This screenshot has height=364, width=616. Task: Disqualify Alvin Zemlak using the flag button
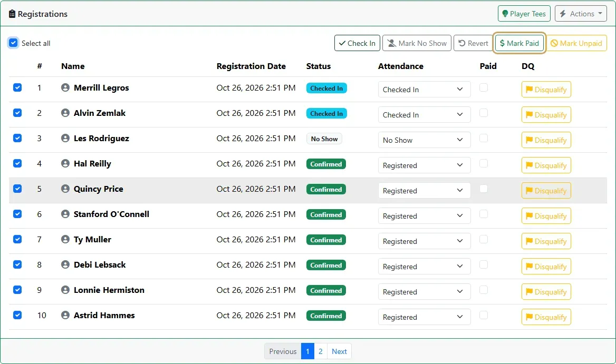546,115
